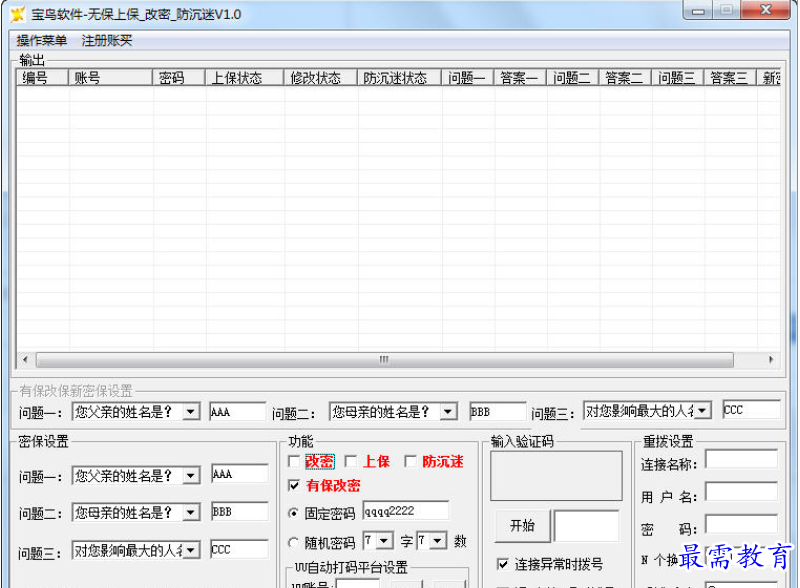Image resolution: width=800 pixels, height=588 pixels.
Task: Click the 固定密码 text field
Action: [x=405, y=511]
